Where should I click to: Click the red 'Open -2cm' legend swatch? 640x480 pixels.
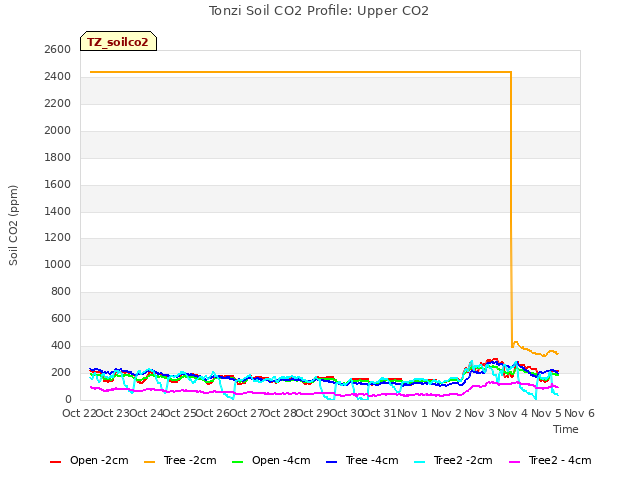[55, 462]
